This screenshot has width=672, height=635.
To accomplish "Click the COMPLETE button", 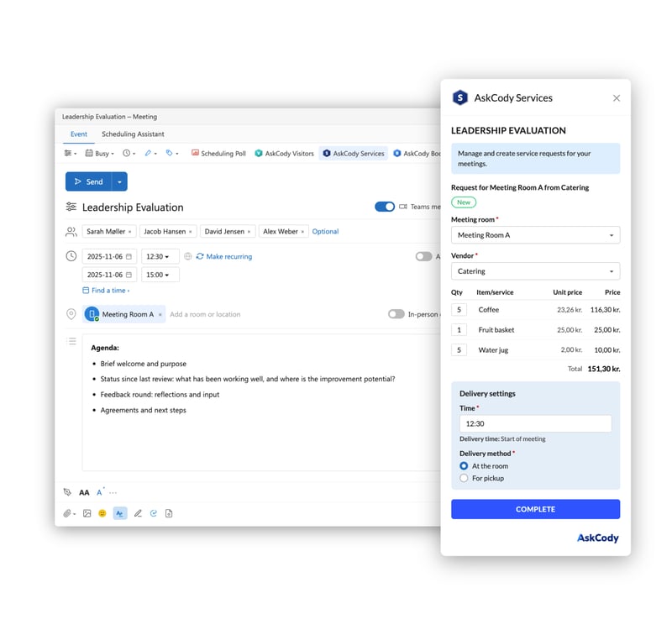I will [535, 509].
